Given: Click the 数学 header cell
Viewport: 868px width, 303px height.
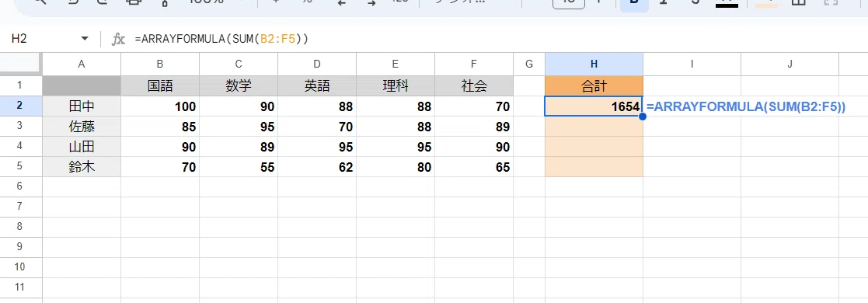Looking at the screenshot, I should pos(239,86).
